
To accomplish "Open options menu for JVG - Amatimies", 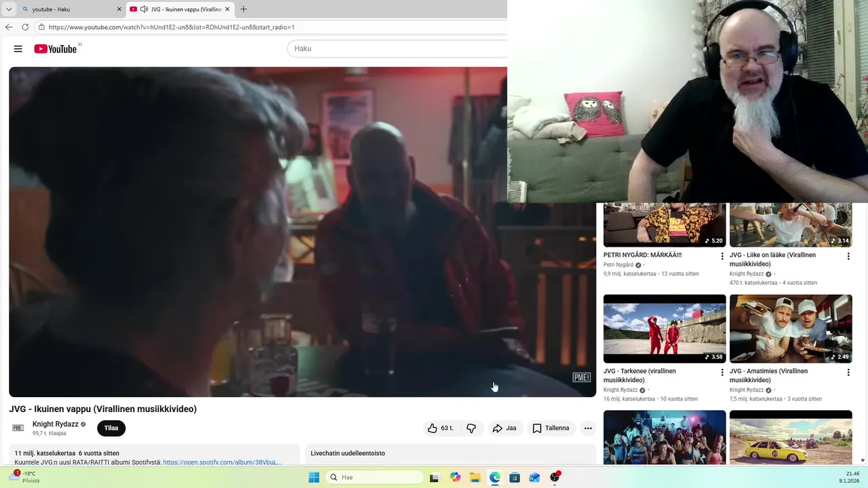I will point(848,372).
